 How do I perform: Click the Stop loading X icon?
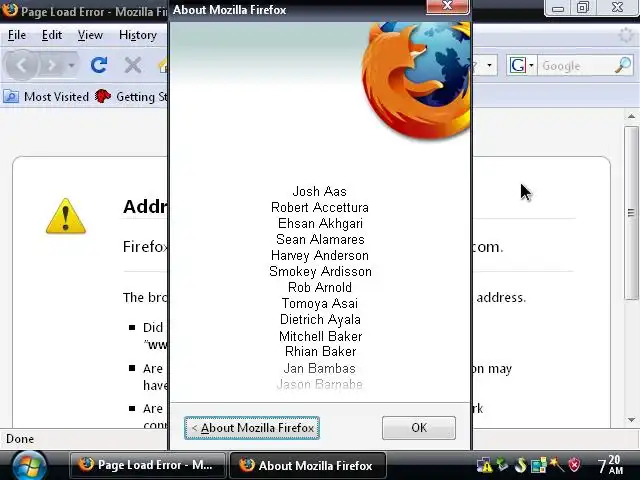point(133,65)
